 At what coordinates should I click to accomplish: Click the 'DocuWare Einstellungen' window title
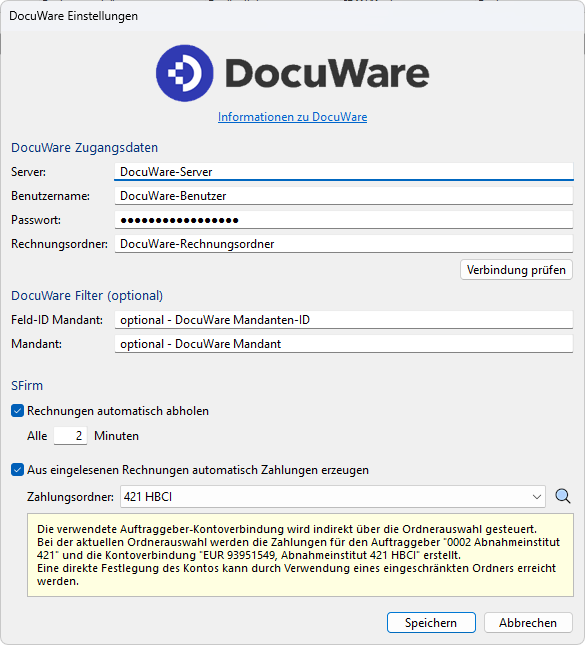[73, 16]
